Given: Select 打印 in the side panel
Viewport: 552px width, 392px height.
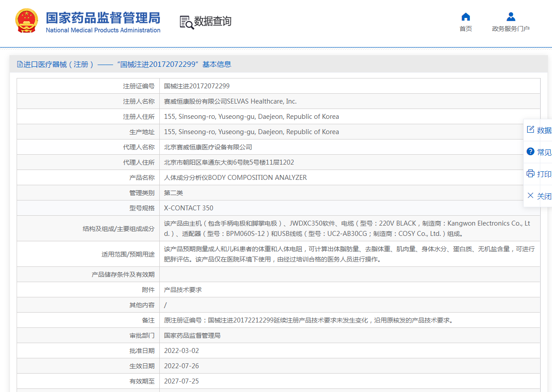Looking at the screenshot, I should click(x=544, y=174).
